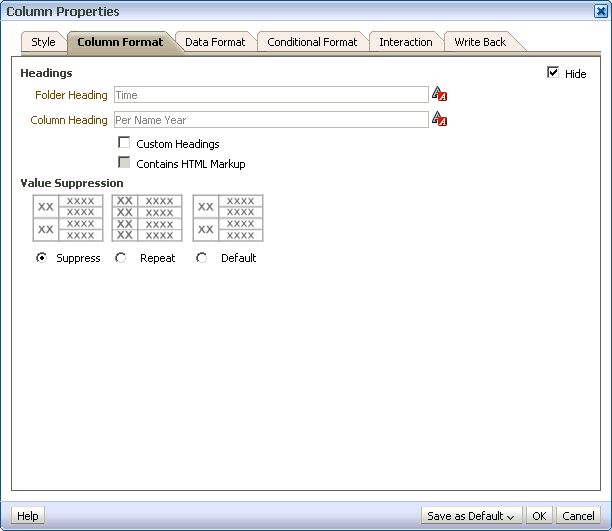612x531 pixels.
Task: Choose the Default radio button
Action: (x=201, y=258)
